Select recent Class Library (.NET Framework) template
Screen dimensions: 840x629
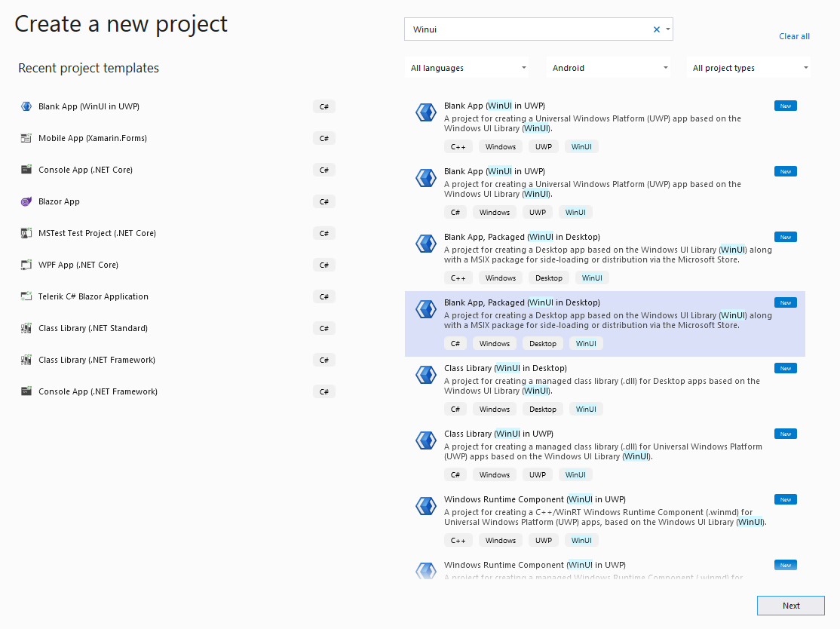pyautogui.click(x=97, y=360)
